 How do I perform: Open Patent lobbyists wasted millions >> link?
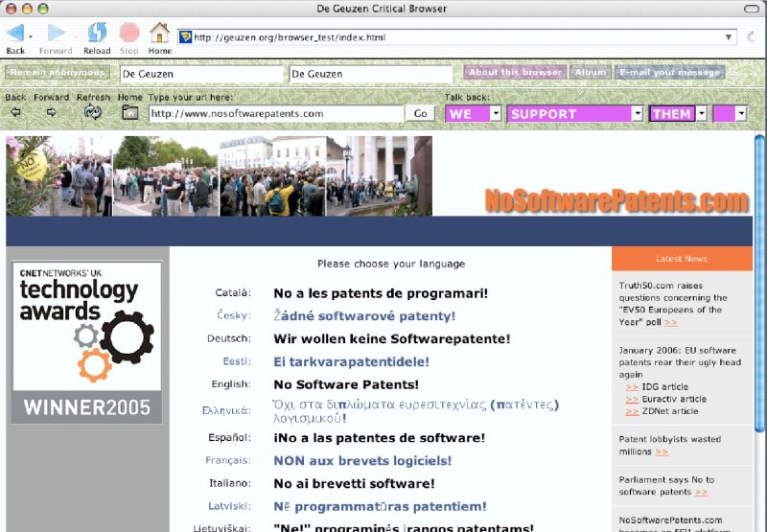(x=662, y=451)
